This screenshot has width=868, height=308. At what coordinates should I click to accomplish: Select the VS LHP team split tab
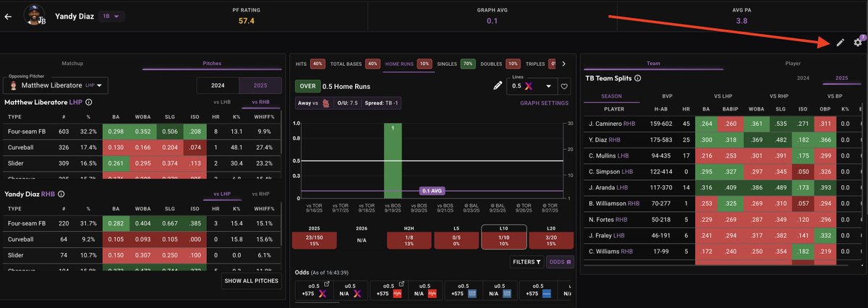(724, 95)
